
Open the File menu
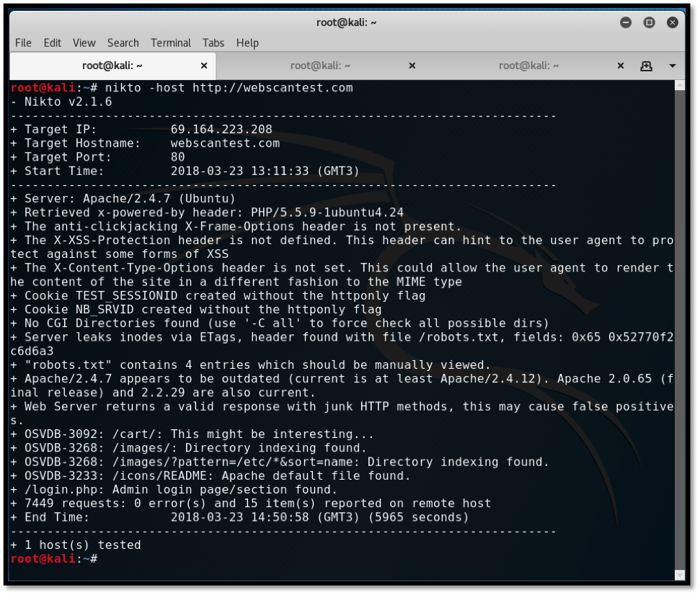[23, 43]
